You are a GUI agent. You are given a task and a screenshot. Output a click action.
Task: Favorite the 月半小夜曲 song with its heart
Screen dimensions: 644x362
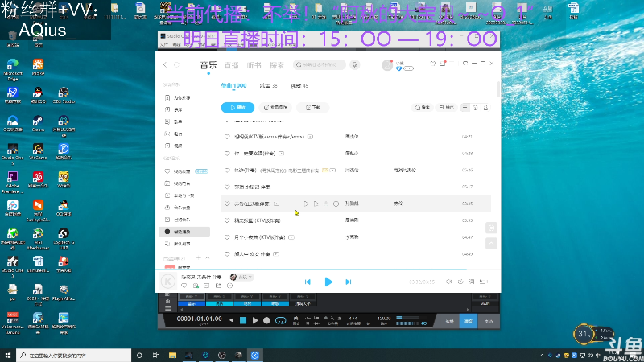227,237
